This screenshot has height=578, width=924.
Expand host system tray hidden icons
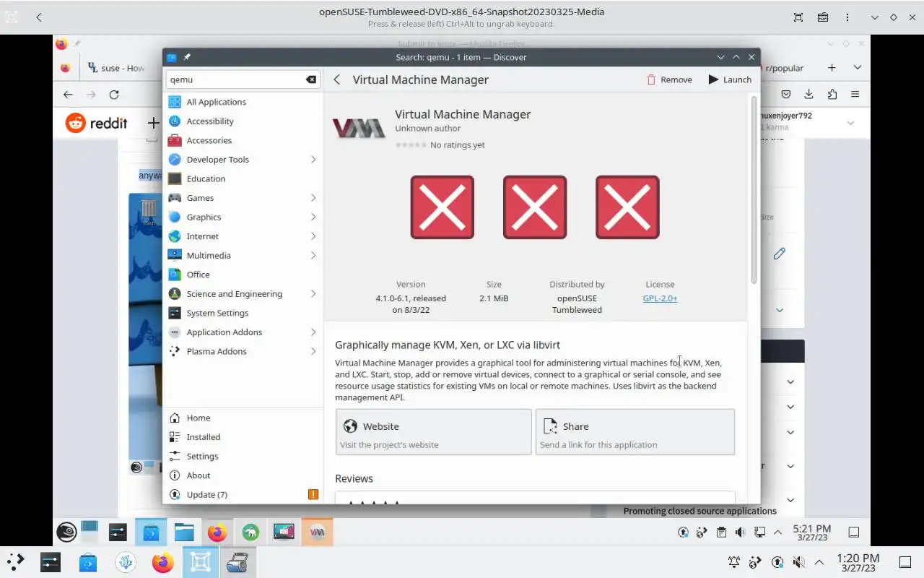tap(819, 562)
